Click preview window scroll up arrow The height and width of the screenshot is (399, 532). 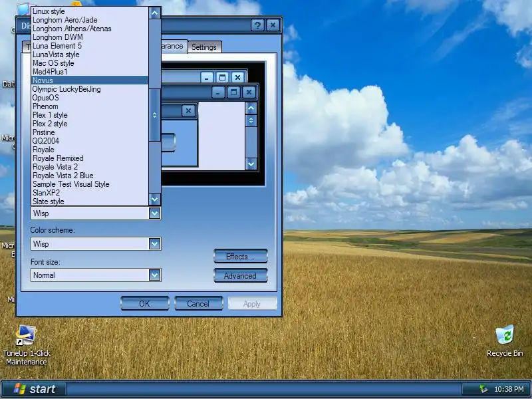point(251,108)
